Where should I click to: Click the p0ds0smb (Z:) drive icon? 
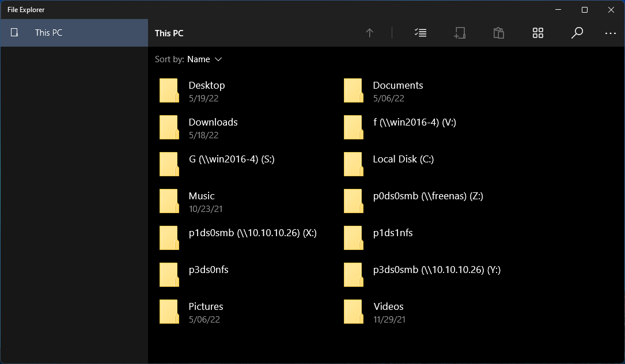(x=354, y=202)
